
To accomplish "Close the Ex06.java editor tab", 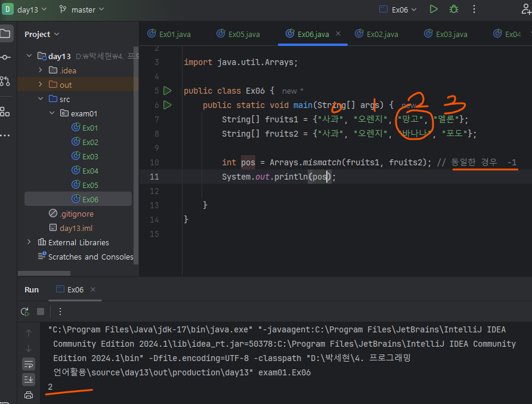I will pyautogui.click(x=338, y=33).
